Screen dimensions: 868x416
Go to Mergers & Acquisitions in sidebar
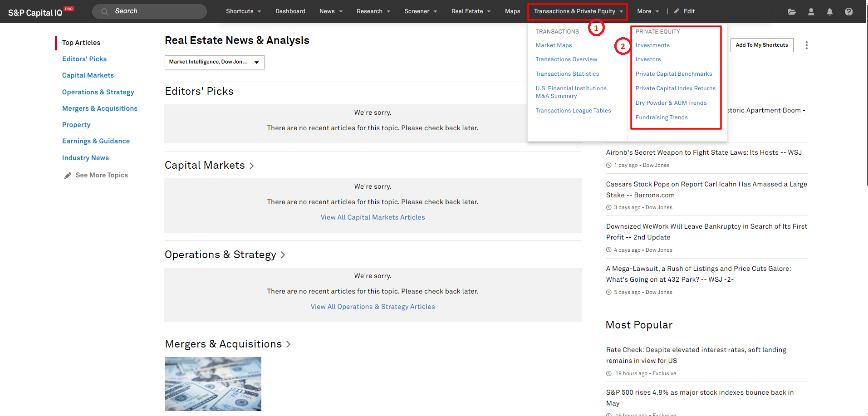click(100, 108)
